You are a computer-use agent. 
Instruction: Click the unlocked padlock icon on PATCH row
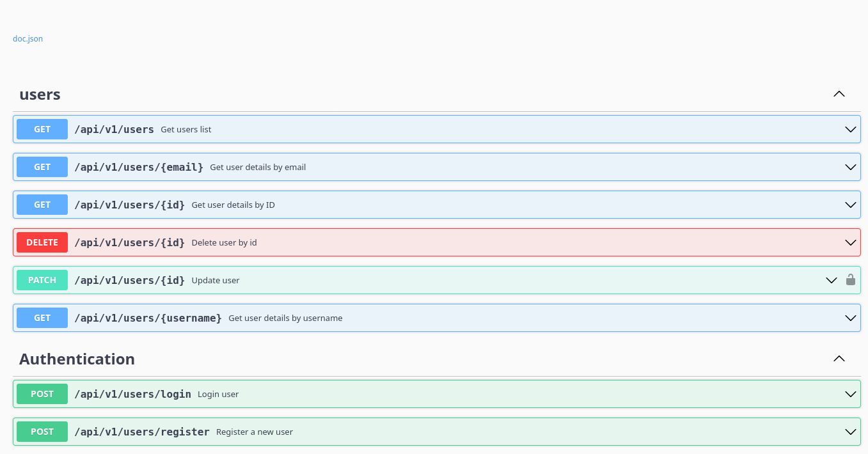850,279
